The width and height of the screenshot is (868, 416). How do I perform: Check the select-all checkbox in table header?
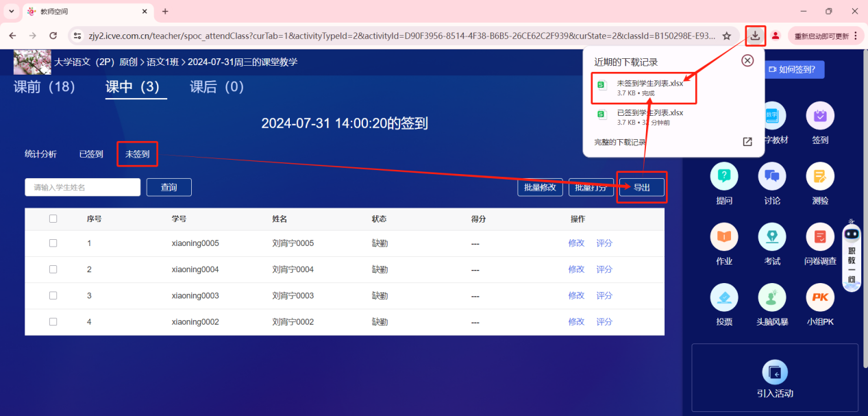(53, 219)
